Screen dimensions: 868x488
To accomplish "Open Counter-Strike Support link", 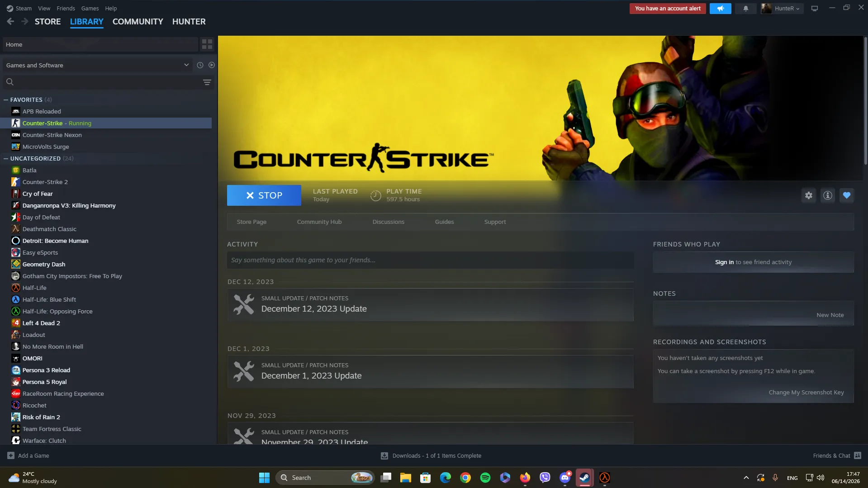I will pyautogui.click(x=495, y=222).
